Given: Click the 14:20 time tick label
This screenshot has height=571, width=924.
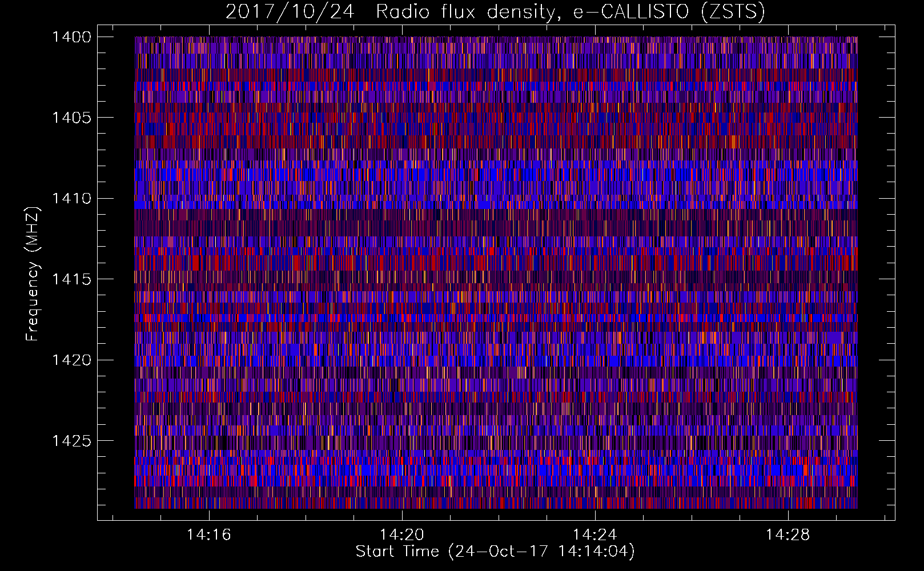Looking at the screenshot, I should click(402, 534).
